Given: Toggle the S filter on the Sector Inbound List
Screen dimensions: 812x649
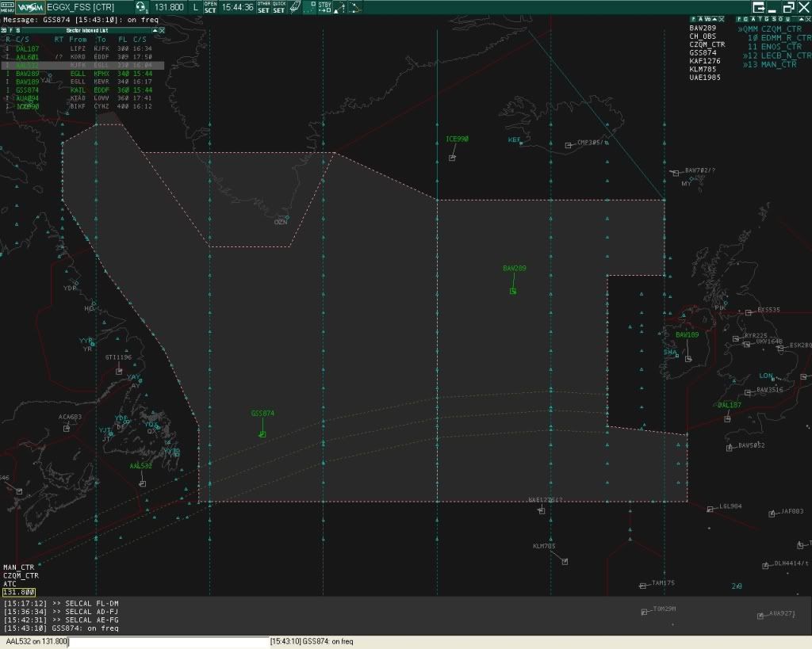Looking at the screenshot, I should [x=19, y=30].
